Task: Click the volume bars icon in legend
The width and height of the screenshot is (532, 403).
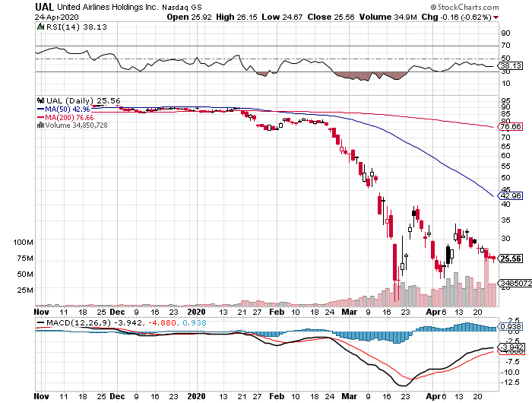Action: click(x=41, y=125)
